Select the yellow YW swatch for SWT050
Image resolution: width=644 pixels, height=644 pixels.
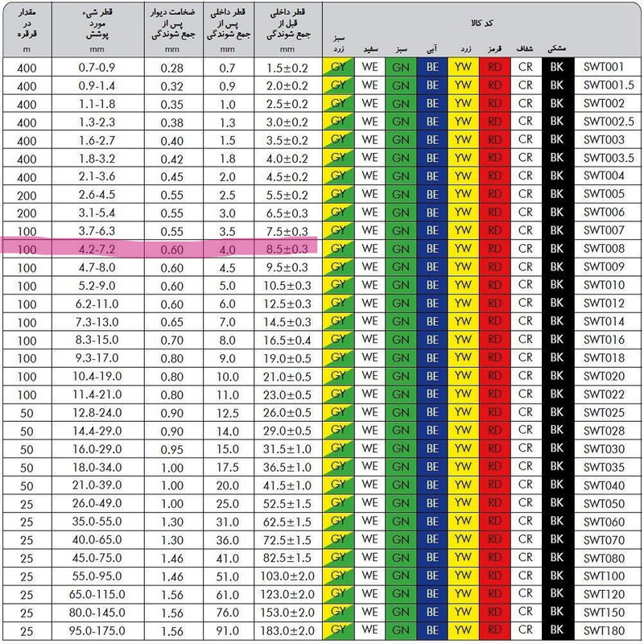(x=463, y=503)
